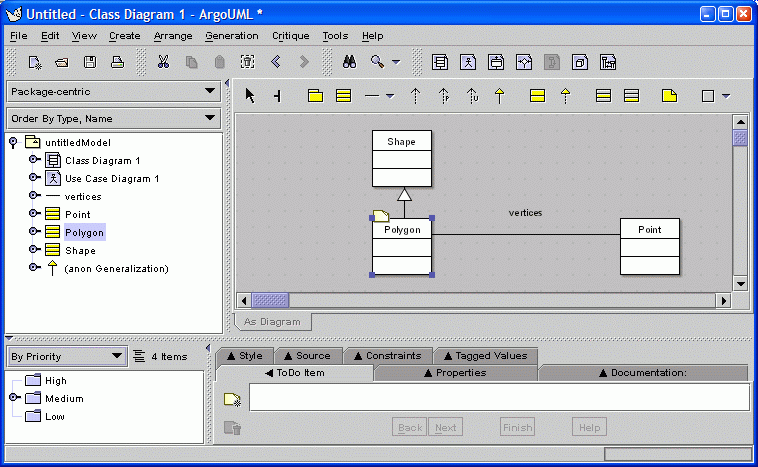Select the Generalization arrow tool
Image resolution: width=758 pixels, height=467 pixels.
499,96
